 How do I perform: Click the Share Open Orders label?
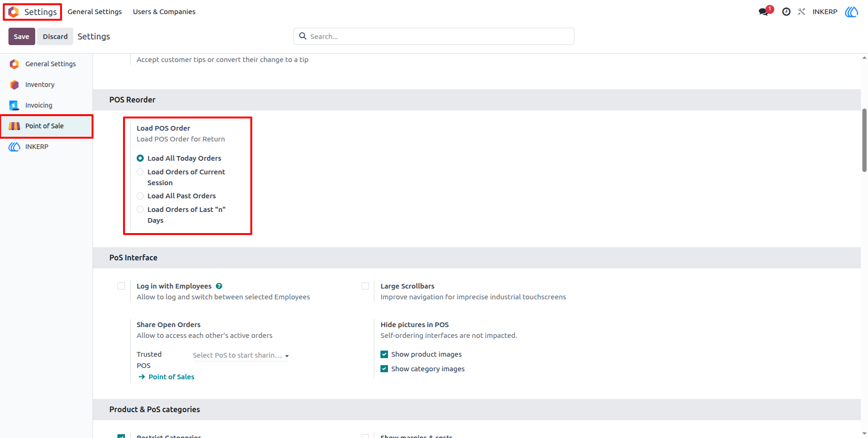click(169, 325)
